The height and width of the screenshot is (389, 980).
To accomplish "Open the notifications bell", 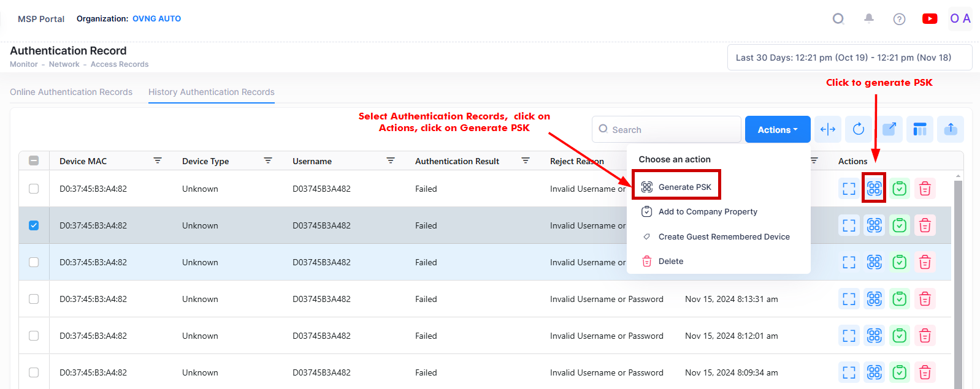I will point(869,19).
